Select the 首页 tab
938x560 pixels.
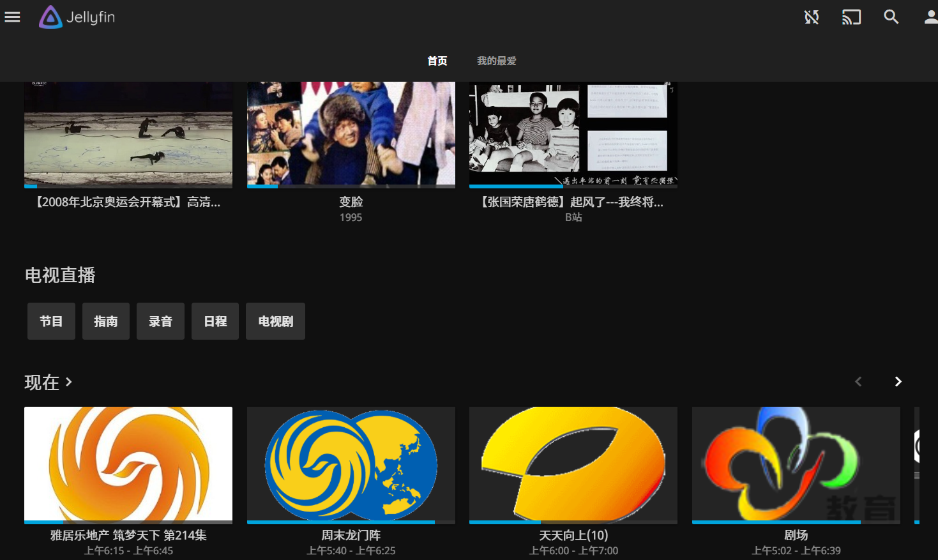[437, 61]
